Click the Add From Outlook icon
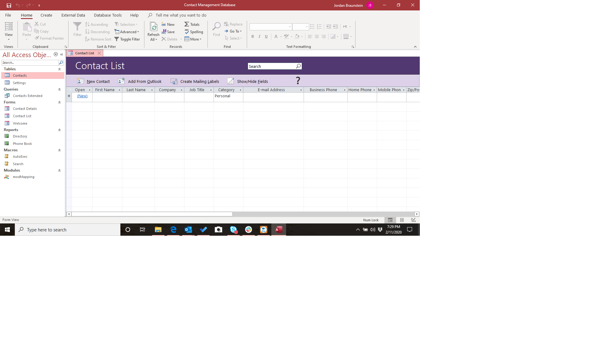 coord(121,81)
